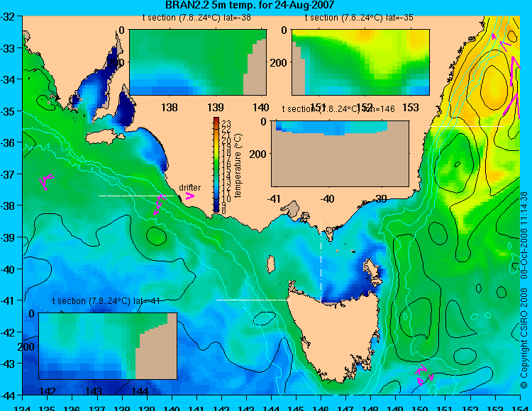The width and height of the screenshot is (532, 411).
Task: Open the lat=-35 temperature section inset
Action: tap(360, 62)
